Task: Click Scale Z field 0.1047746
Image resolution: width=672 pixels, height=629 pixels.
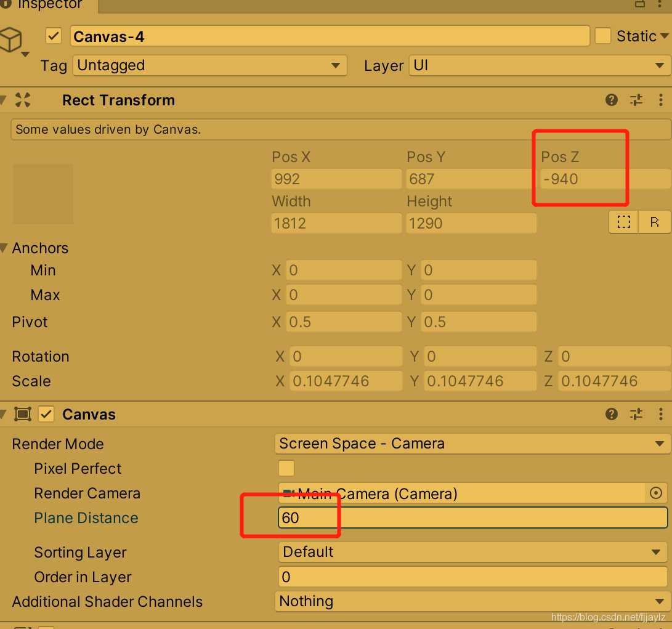Action: click(x=615, y=381)
